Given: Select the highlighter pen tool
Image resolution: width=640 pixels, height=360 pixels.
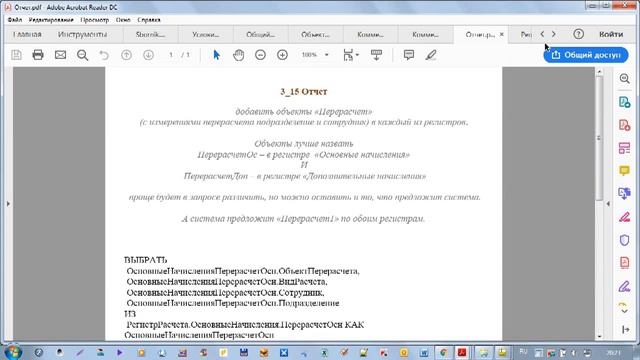Looking at the screenshot, I should pos(431,55).
